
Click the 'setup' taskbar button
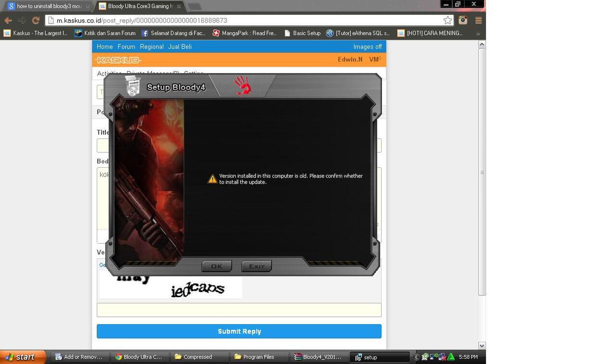(x=379, y=357)
